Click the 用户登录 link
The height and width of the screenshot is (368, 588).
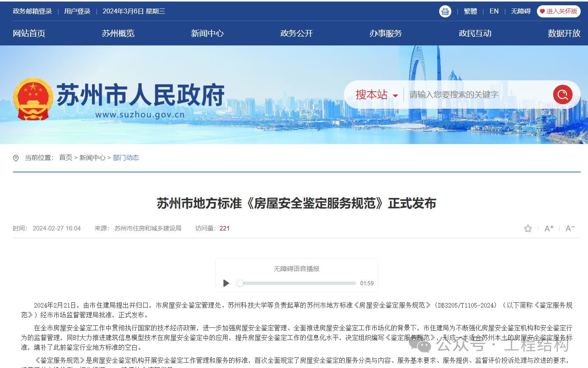77,11
